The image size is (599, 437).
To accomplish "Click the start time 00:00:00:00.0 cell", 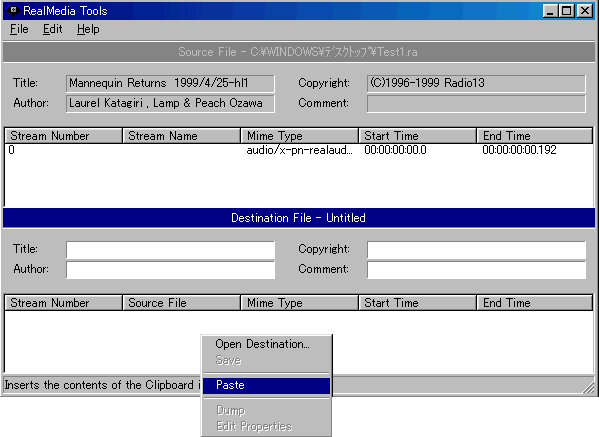I will (395, 150).
